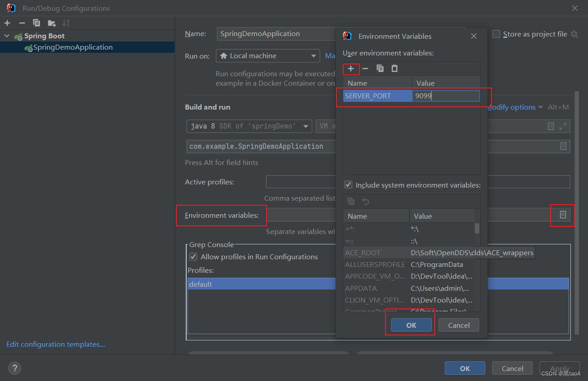The width and height of the screenshot is (588, 381).
Task: Open the java 8 SDK dropdown
Action: pyautogui.click(x=249, y=126)
